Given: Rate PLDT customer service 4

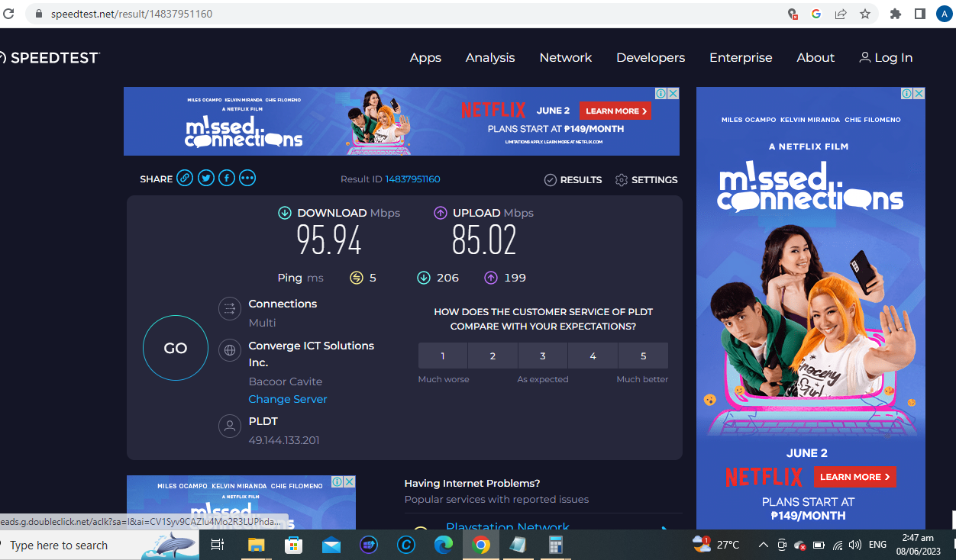Looking at the screenshot, I should 593,356.
